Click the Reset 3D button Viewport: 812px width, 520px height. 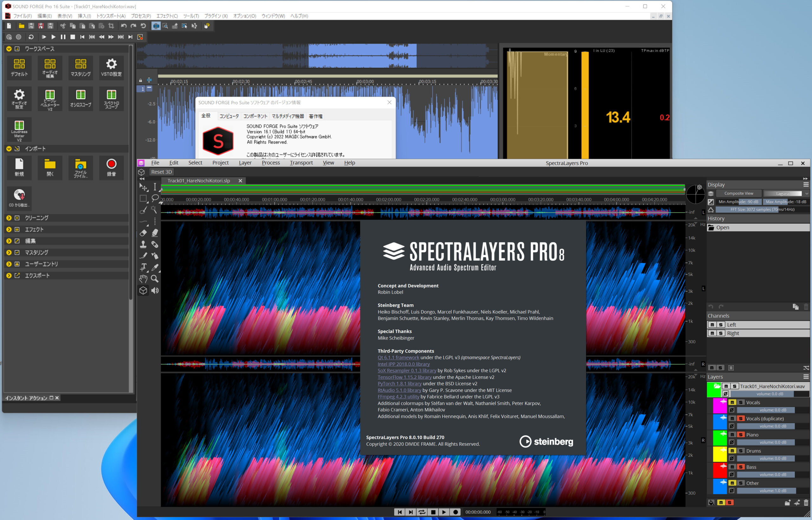tap(161, 172)
